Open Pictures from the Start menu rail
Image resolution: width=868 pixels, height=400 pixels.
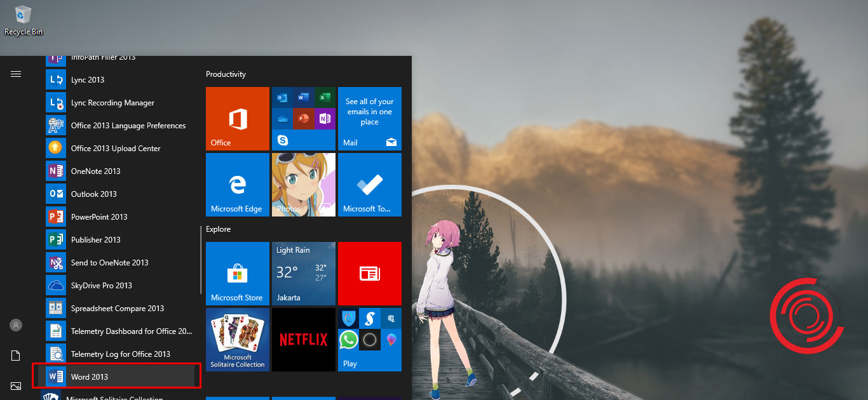[x=16, y=385]
